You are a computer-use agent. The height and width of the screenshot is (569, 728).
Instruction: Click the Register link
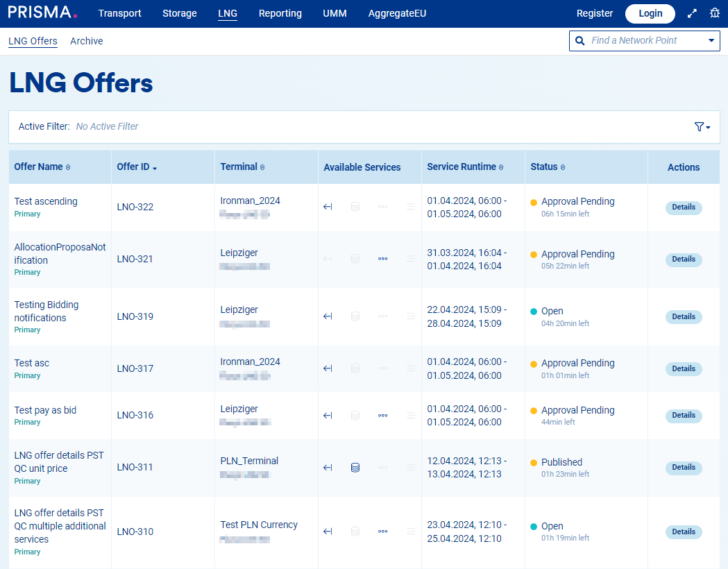(595, 13)
